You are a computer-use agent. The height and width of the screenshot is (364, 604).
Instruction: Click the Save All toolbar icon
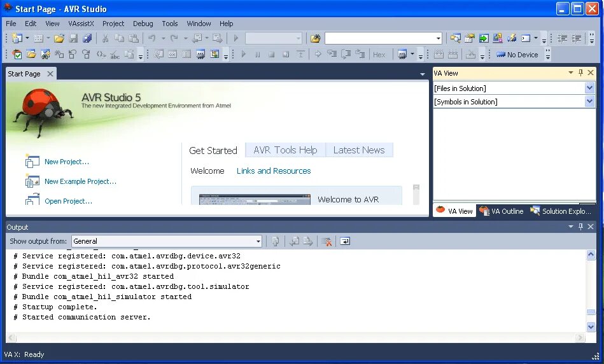pos(87,38)
